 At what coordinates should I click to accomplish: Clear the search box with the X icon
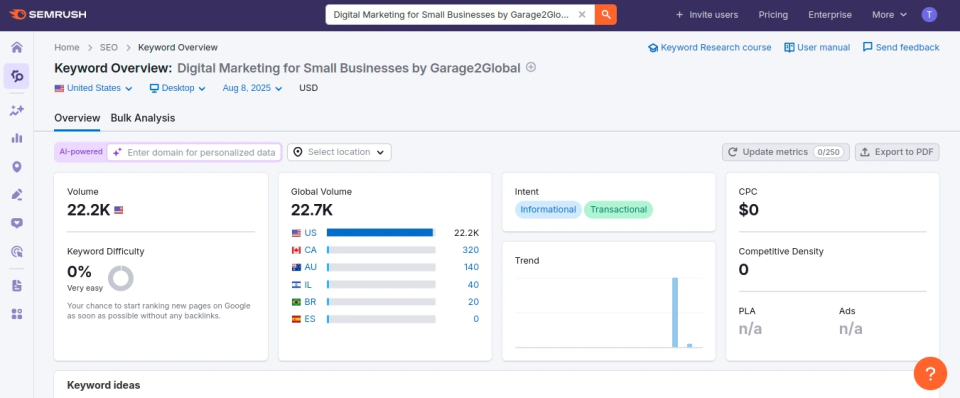[582, 14]
